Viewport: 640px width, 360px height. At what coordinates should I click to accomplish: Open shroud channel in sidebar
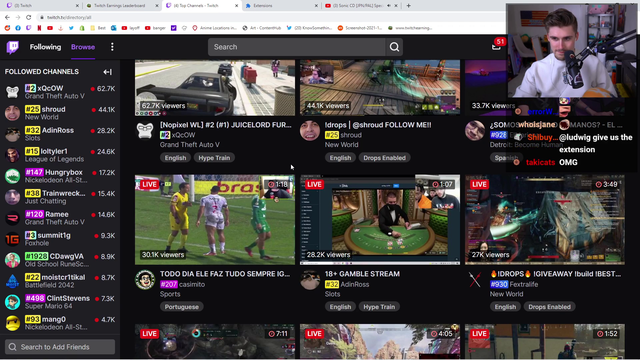click(60, 113)
